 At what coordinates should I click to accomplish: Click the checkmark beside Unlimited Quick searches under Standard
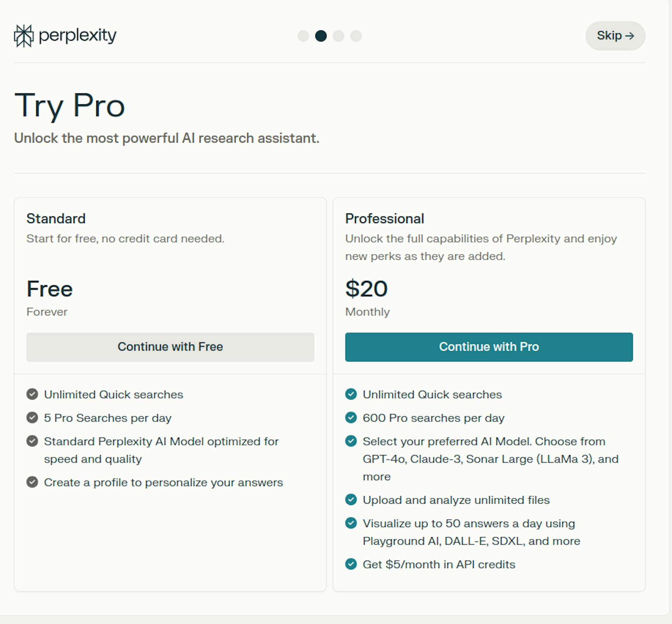[x=32, y=394]
